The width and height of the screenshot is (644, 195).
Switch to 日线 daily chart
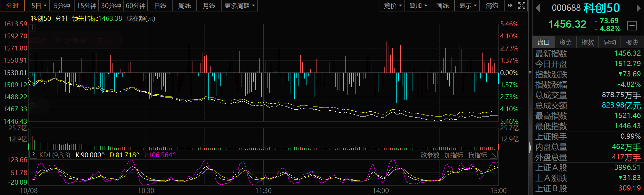point(160,6)
